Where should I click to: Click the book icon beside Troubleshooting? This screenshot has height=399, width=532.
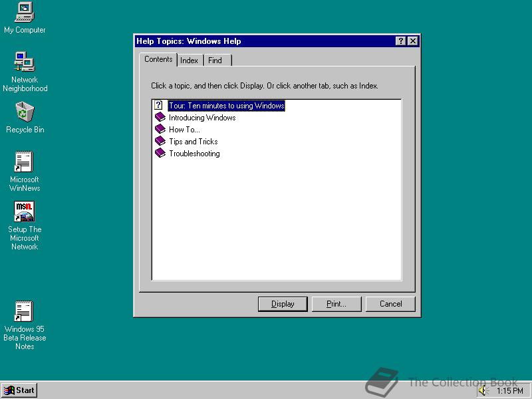(160, 153)
